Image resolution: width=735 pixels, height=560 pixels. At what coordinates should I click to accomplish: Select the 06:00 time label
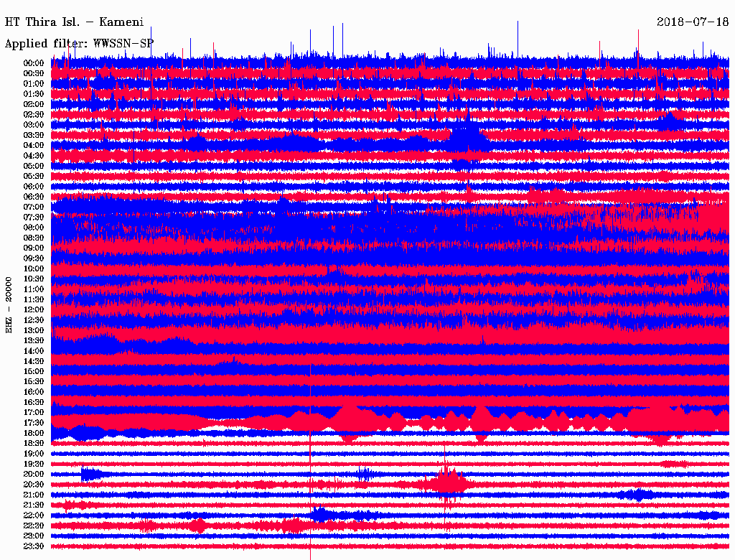34,186
